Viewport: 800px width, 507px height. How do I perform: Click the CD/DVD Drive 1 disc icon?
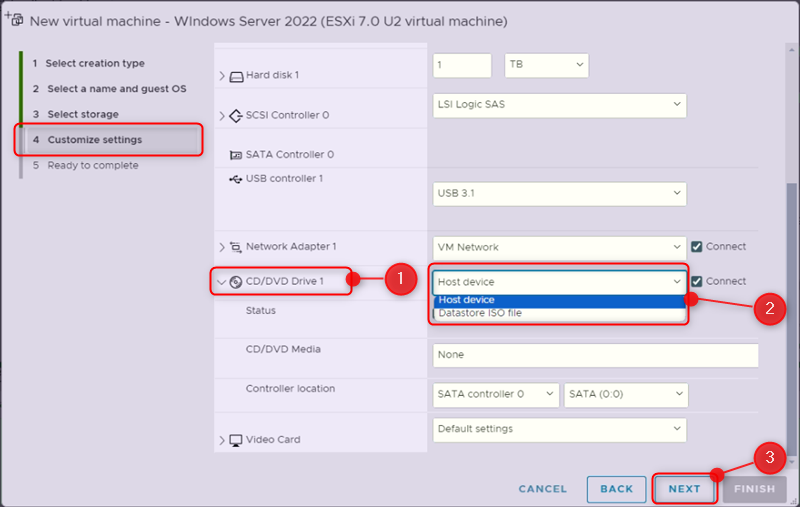[x=236, y=282]
